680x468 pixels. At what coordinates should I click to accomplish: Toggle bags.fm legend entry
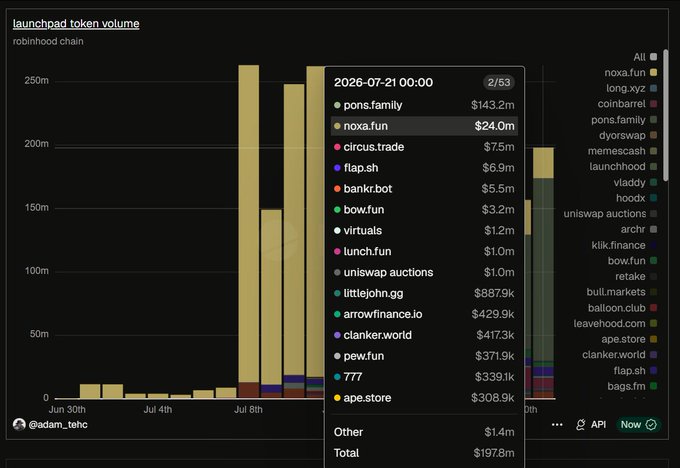632,386
